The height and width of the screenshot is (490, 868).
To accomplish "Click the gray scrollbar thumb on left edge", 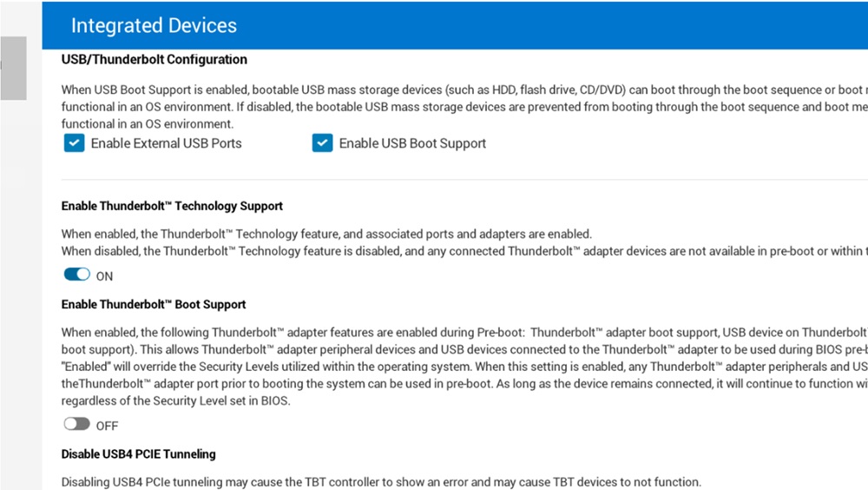I will tap(13, 68).
